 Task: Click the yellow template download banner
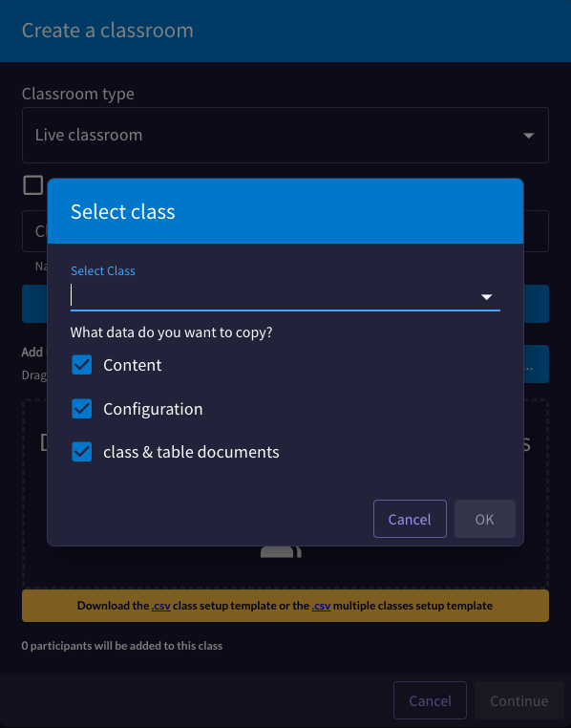tap(285, 606)
